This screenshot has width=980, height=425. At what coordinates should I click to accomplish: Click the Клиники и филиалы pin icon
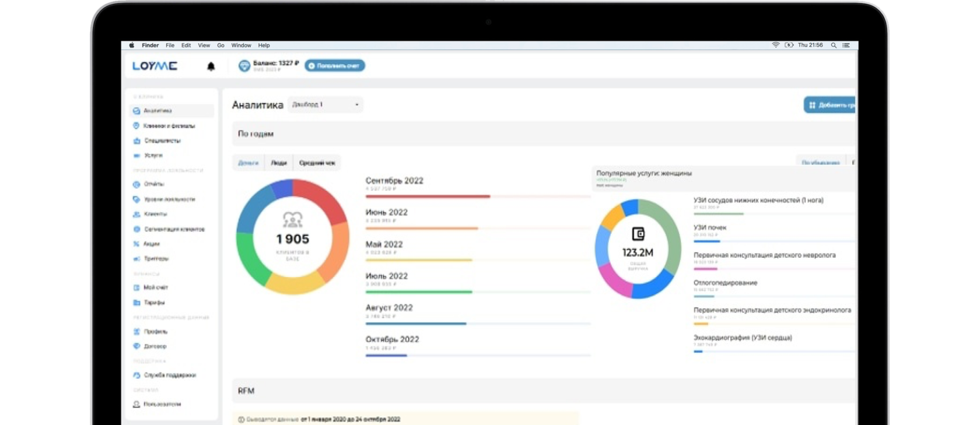(136, 126)
